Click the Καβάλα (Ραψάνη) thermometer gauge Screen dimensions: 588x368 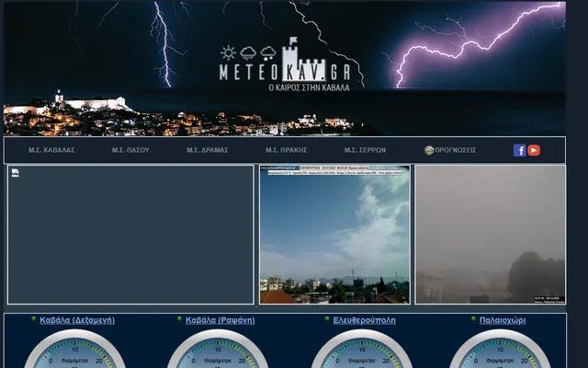click(x=218, y=350)
